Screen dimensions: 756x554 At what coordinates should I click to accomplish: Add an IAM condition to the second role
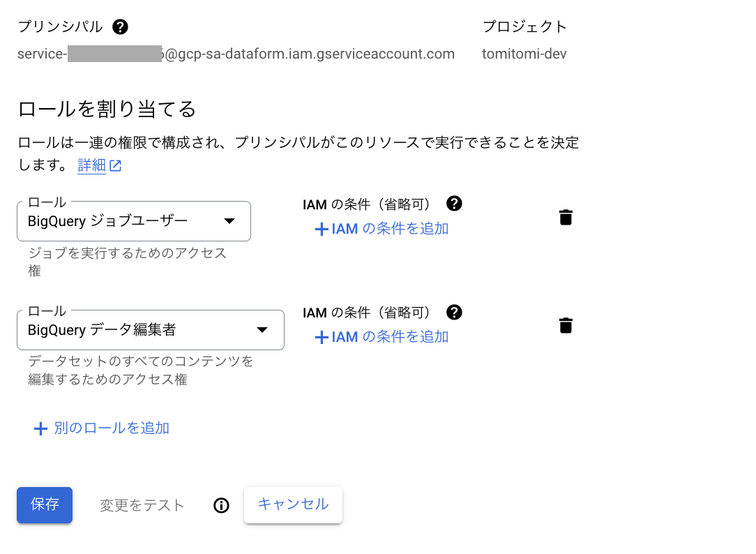381,337
